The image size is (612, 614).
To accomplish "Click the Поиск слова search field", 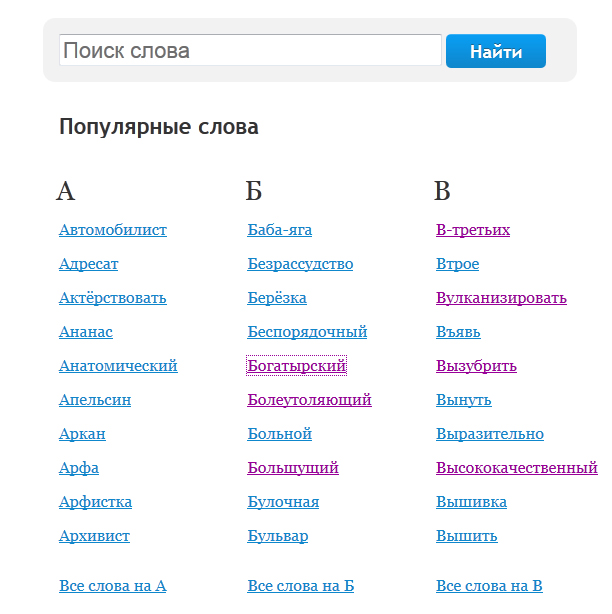I will [250, 50].
